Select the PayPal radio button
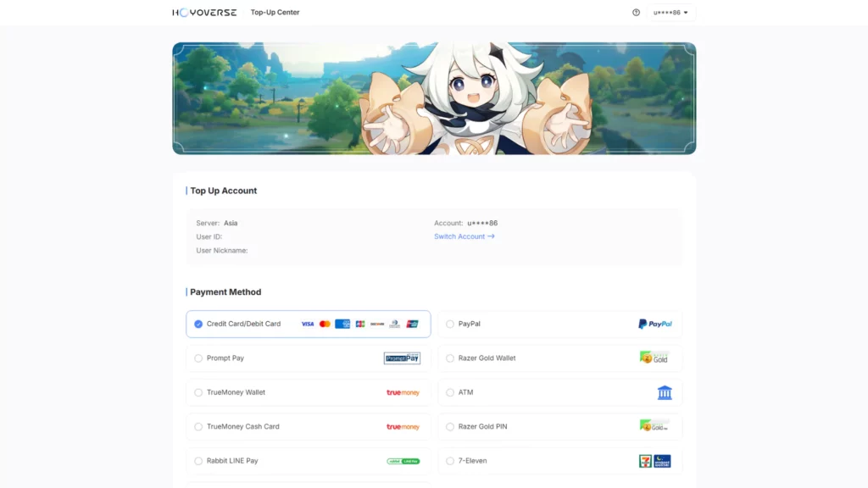The width and height of the screenshot is (868, 488). click(x=450, y=324)
